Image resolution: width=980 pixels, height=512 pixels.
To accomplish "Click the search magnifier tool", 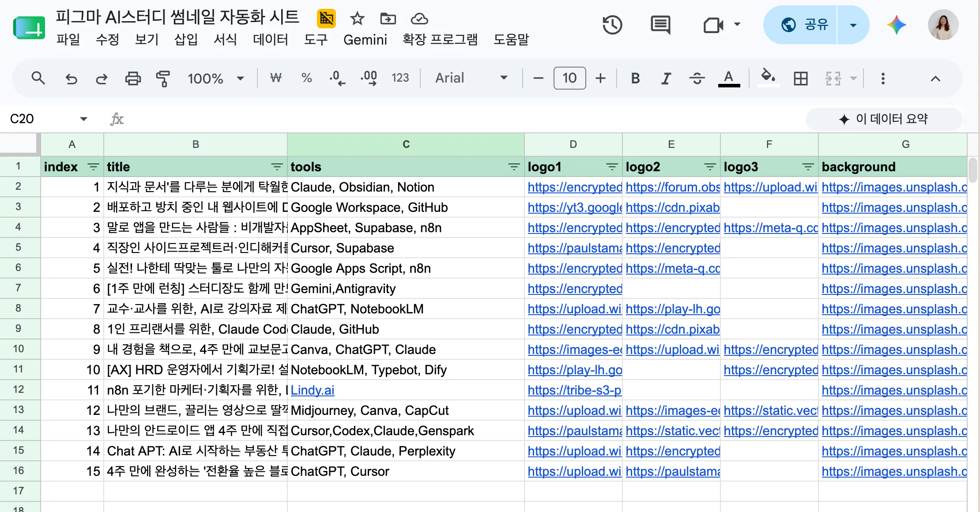I will (x=38, y=78).
